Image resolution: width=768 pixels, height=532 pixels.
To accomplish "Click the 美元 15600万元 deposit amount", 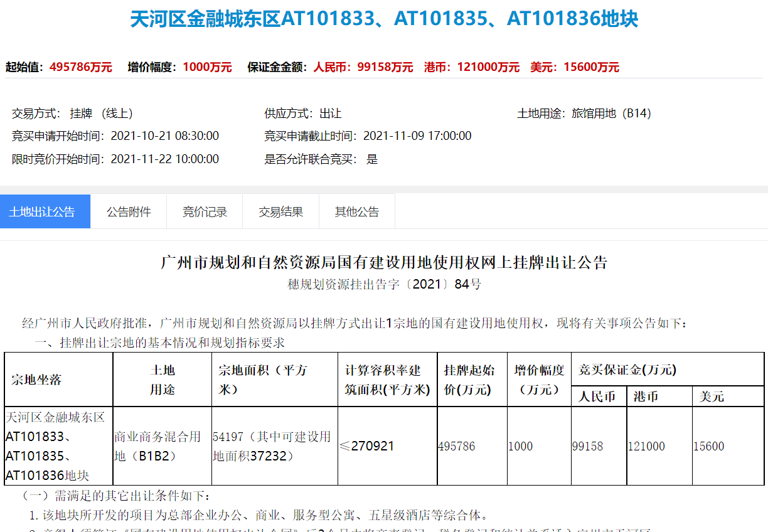I will pyautogui.click(x=575, y=67).
